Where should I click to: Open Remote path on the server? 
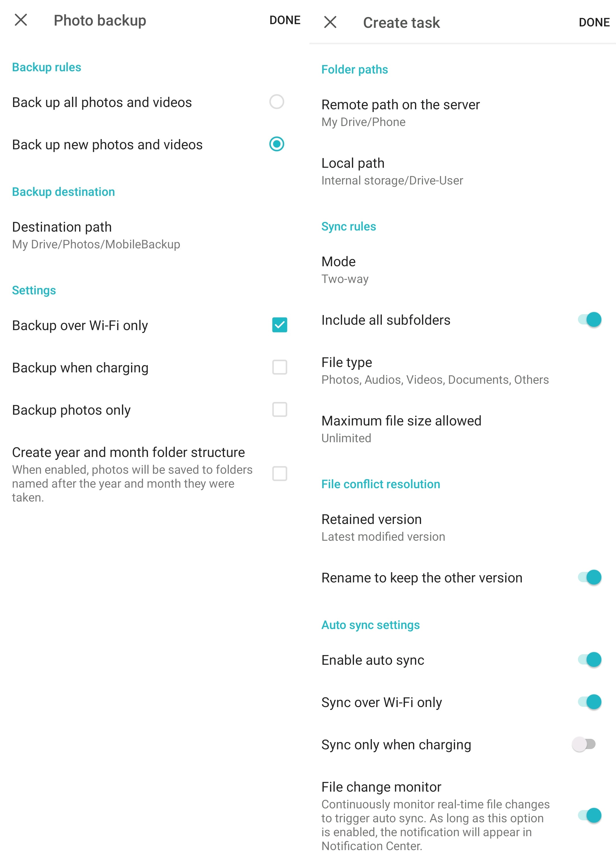462,113
